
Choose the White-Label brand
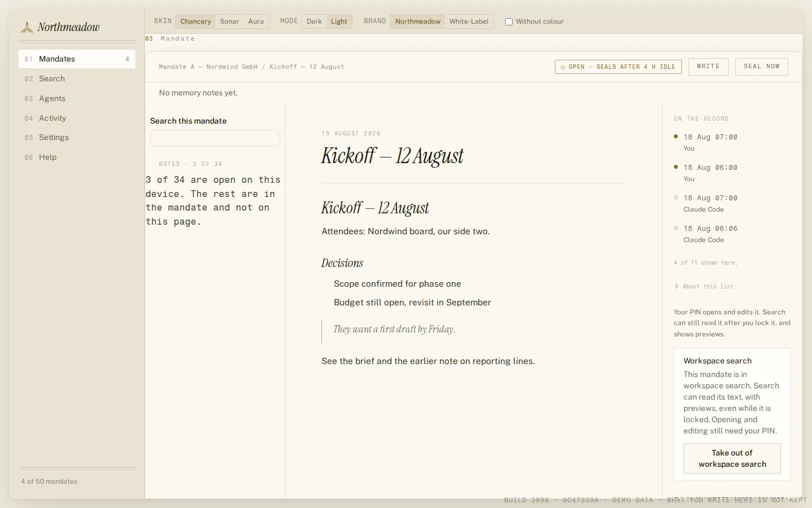pos(469,21)
